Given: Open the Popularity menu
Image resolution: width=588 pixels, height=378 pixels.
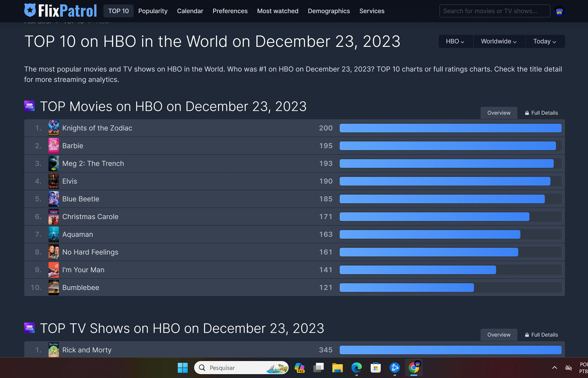Looking at the screenshot, I should click(153, 11).
